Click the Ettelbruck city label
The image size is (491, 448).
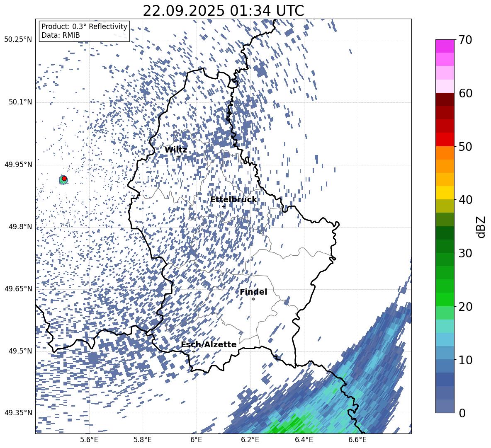(x=233, y=200)
